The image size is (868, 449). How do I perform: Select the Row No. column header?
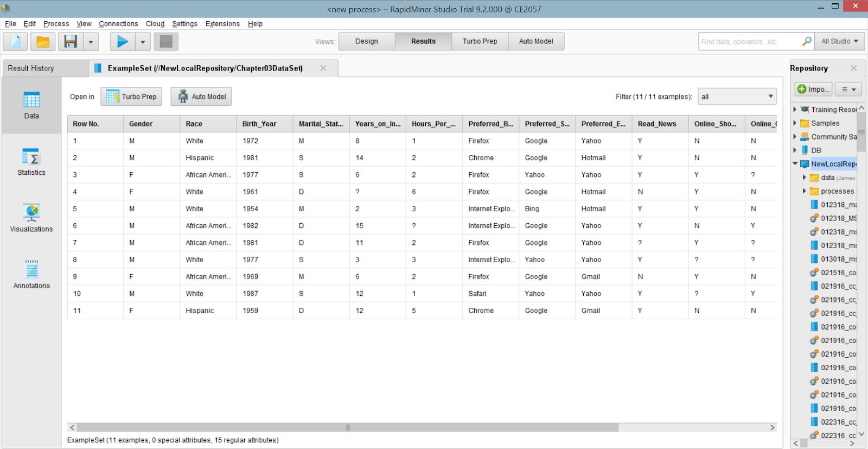(x=95, y=124)
